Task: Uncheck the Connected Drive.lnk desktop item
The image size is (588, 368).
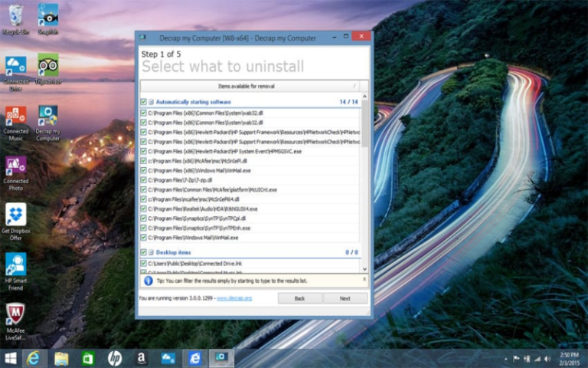Action: 143,264
